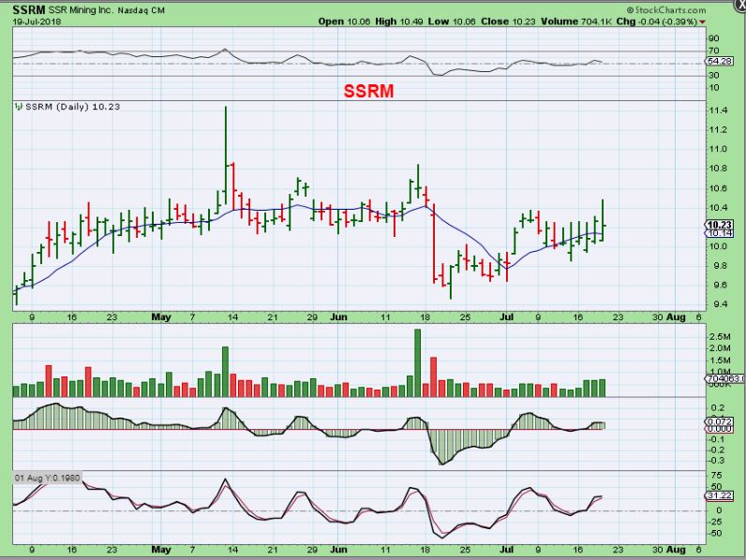
Task: Click the tall mid-May green price spike bar
Action: pos(226,155)
